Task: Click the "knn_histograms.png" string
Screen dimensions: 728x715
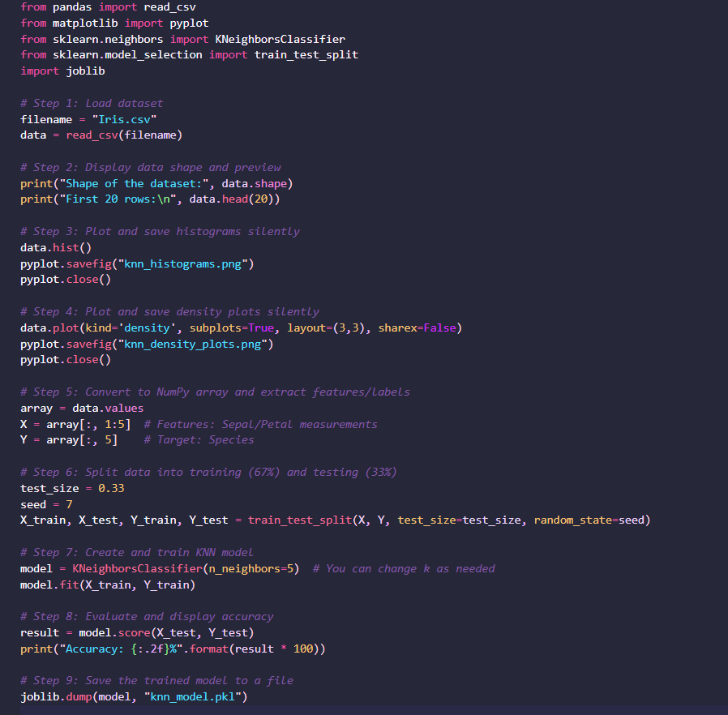Action: [x=183, y=264]
